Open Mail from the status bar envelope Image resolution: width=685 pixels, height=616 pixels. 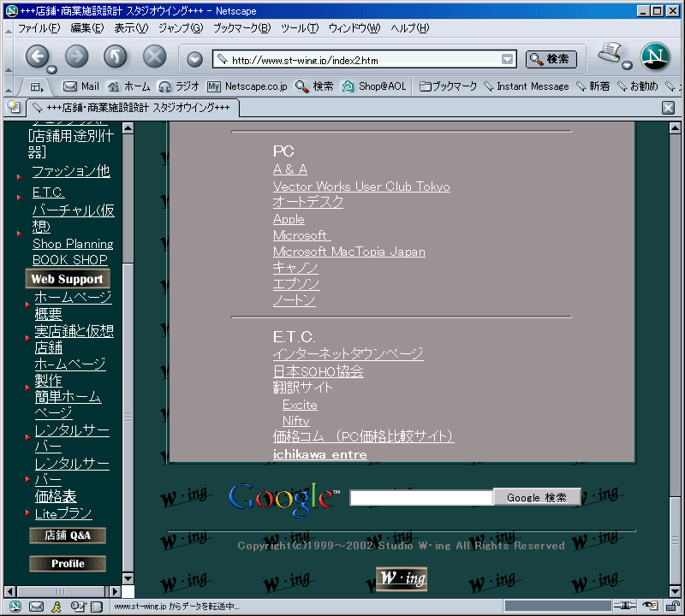(x=36, y=607)
